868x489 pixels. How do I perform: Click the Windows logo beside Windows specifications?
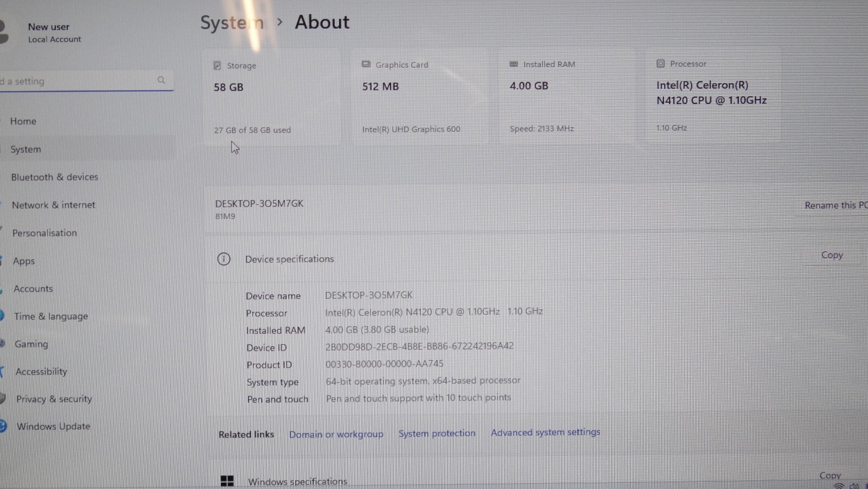(x=227, y=481)
